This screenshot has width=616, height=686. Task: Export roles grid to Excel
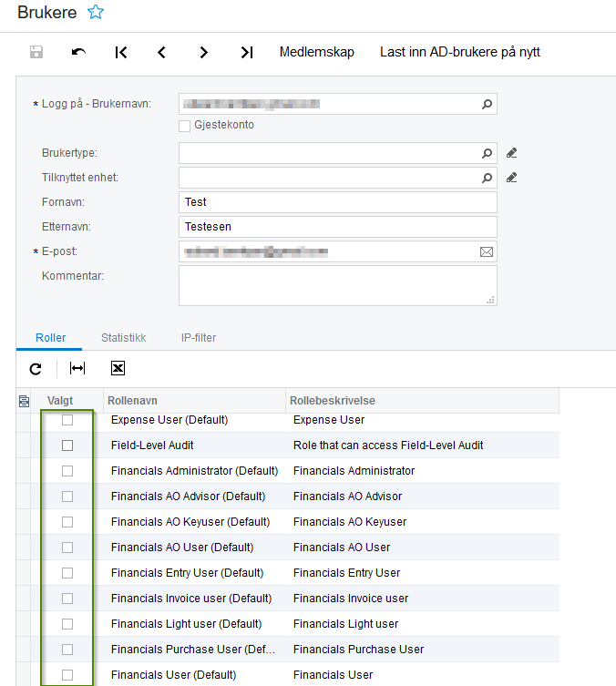[x=118, y=368]
